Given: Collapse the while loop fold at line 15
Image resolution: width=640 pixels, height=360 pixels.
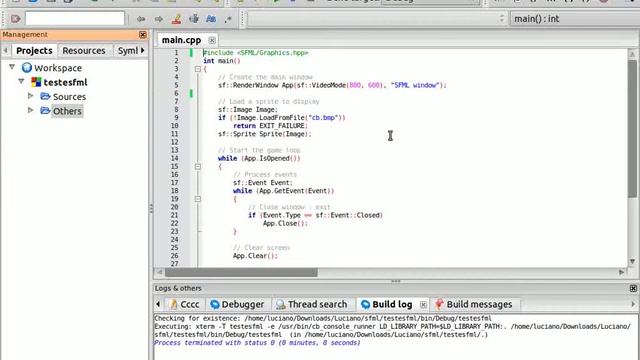Looking at the screenshot, I should (x=198, y=167).
